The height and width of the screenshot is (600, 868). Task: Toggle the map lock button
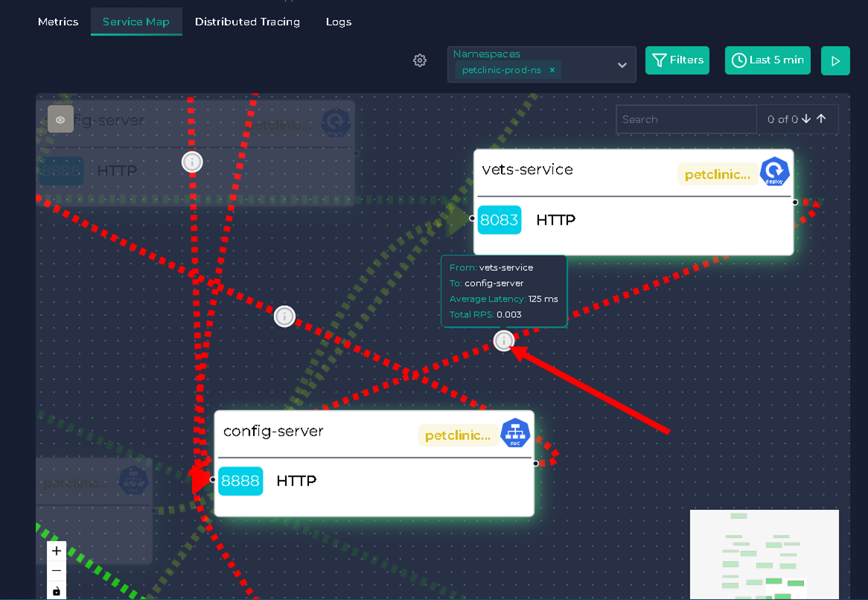pyautogui.click(x=57, y=591)
